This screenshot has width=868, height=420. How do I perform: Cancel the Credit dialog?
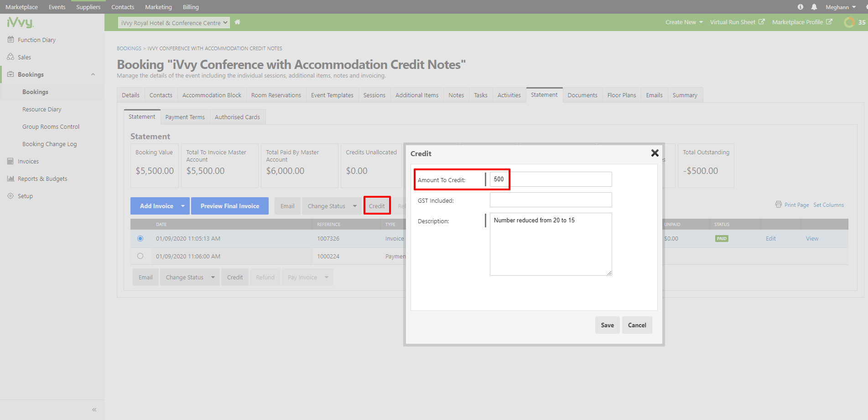pyautogui.click(x=637, y=325)
